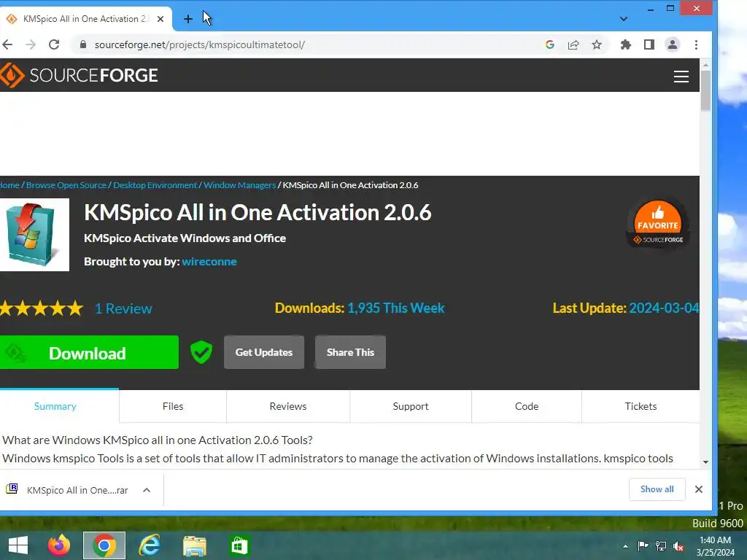Go back with the browser back arrow
This screenshot has width=747, height=560.
7,44
